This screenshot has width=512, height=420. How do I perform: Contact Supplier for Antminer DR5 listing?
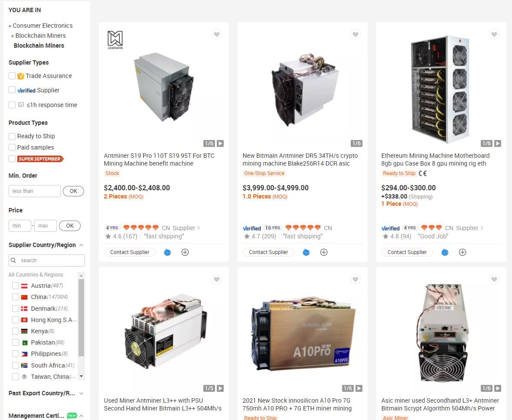point(268,252)
